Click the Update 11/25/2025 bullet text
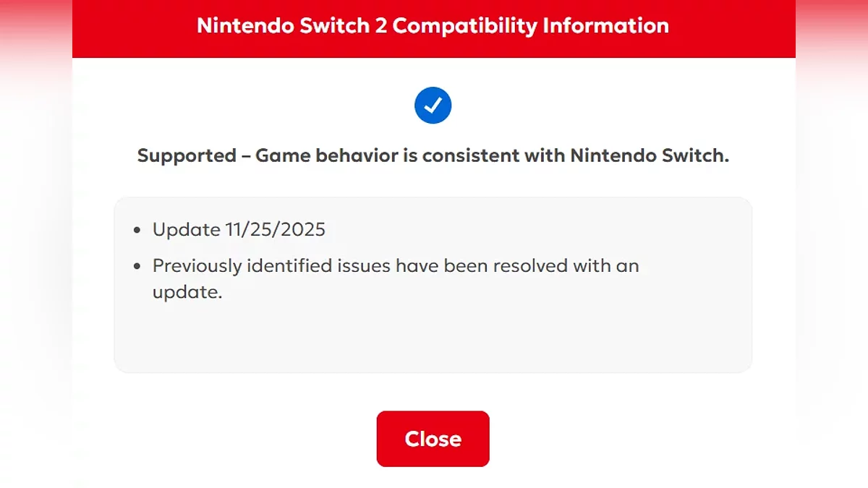868x488 pixels. [239, 230]
